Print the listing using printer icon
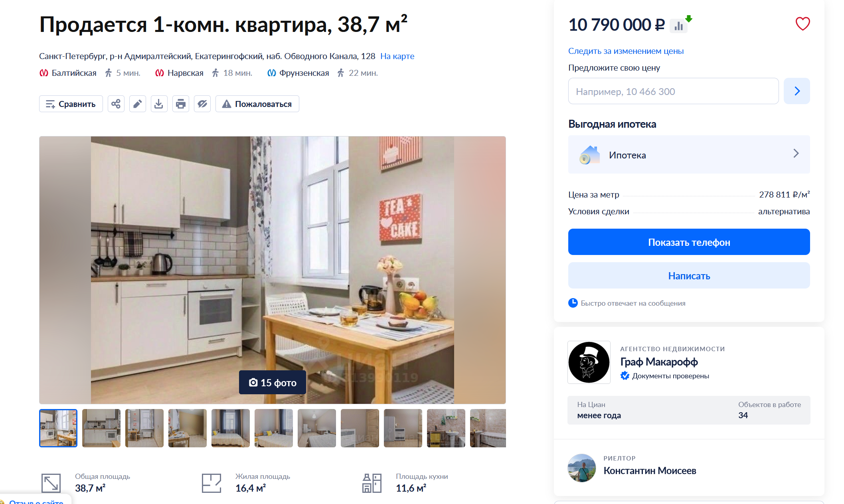Screen dimensions: 844x504 [x=180, y=104]
